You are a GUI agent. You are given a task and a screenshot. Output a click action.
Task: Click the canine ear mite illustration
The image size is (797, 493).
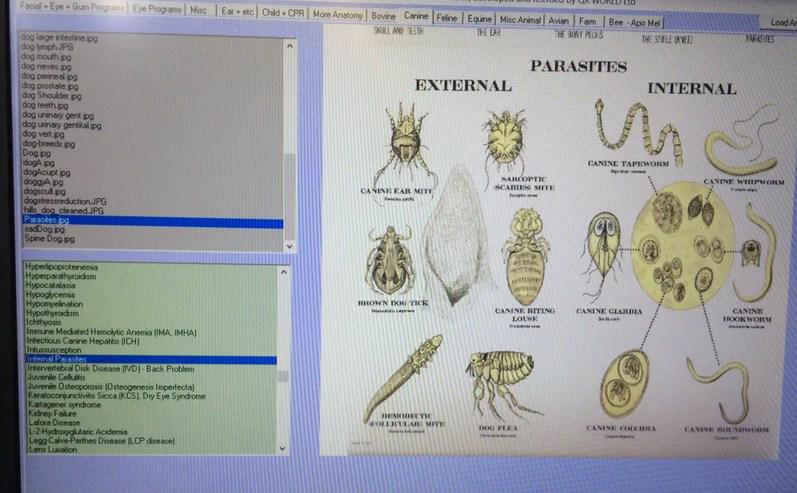coord(407,143)
